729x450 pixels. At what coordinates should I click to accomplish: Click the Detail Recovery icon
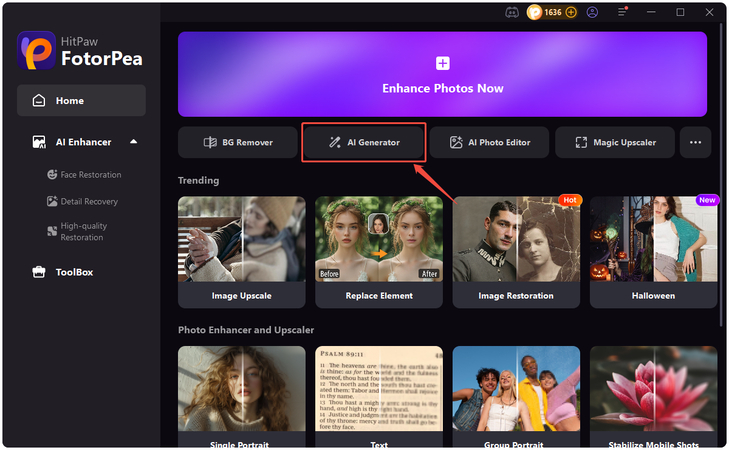tap(52, 201)
